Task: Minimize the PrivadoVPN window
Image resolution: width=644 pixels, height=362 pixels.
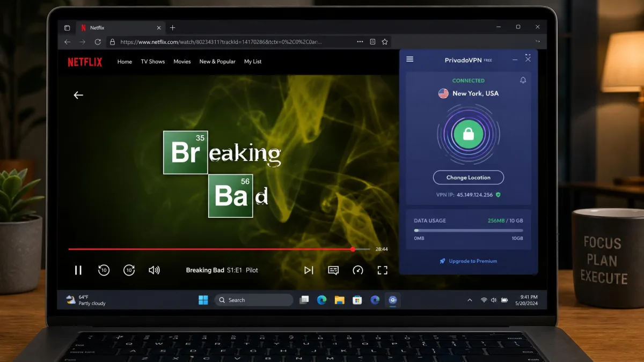Action: click(515, 60)
